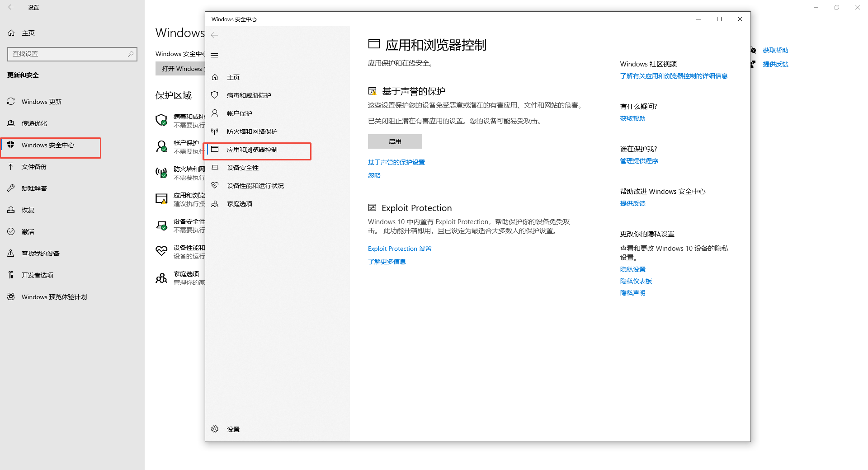Click the Windows 安全中心 shield icon in Settings
Viewport: 868px width, 470px height.
pos(11,145)
